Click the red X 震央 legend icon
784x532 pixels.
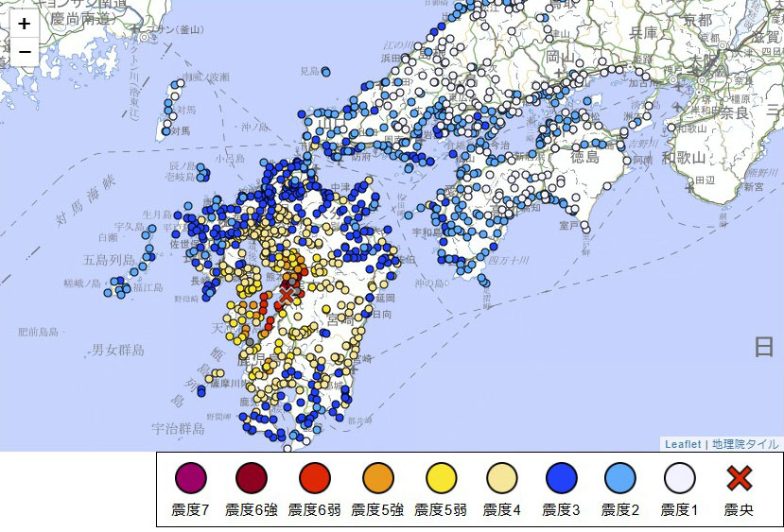[x=739, y=478]
